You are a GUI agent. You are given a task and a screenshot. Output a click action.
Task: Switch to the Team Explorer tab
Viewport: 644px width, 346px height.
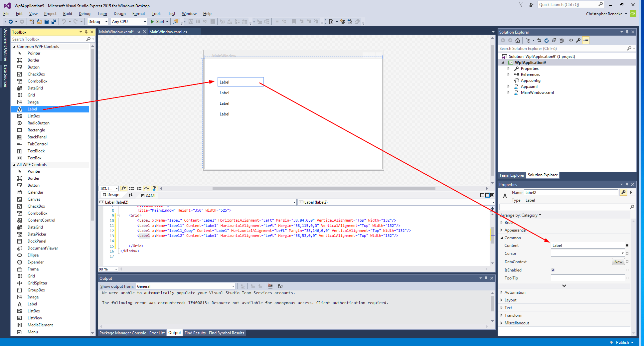tap(512, 175)
